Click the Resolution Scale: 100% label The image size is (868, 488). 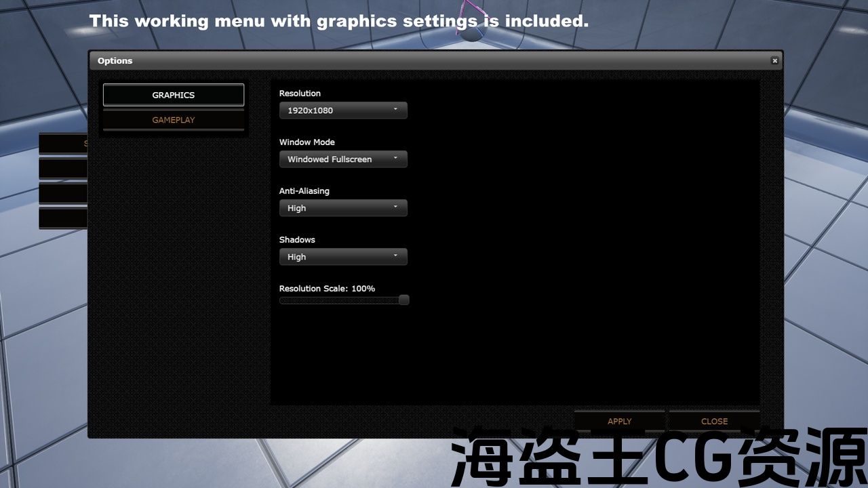tap(327, 289)
